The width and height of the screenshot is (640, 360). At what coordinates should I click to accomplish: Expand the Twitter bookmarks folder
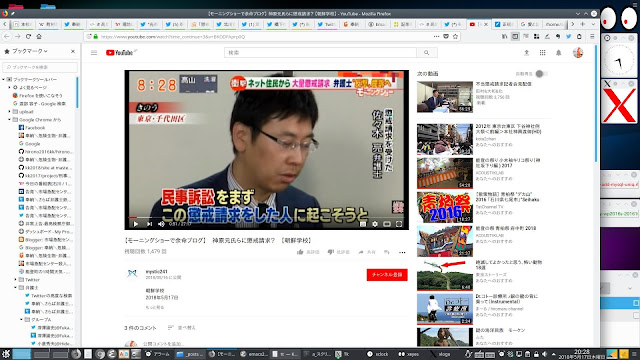(x=16, y=280)
